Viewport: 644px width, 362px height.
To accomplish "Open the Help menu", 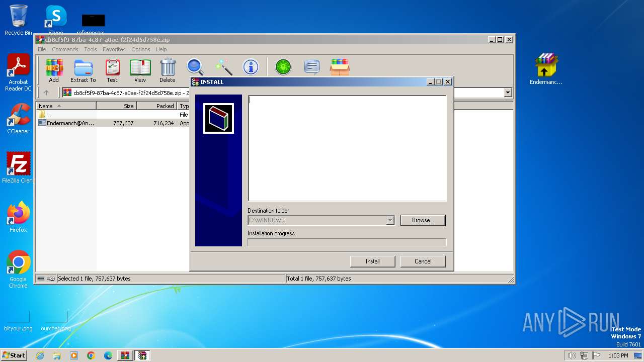I will [161, 49].
